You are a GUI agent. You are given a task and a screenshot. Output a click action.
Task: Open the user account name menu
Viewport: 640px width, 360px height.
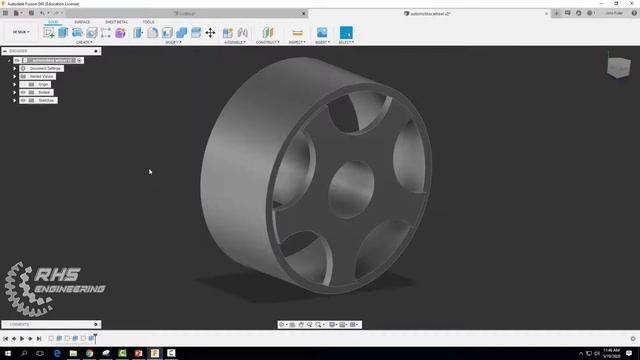coord(614,13)
